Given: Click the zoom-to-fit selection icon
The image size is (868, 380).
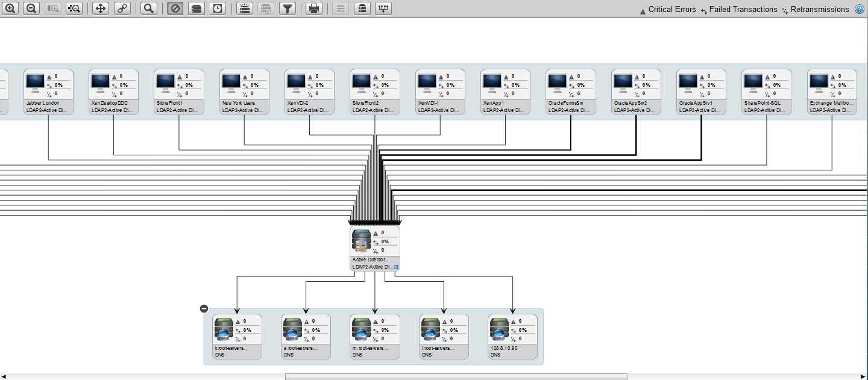Looking at the screenshot, I should pos(74,8).
